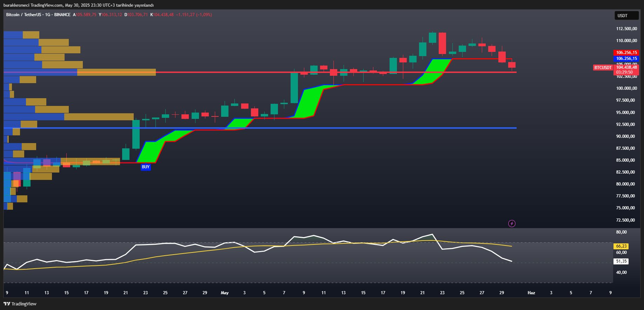The height and width of the screenshot is (310, 644).
Task: Click the current price 104.438,48 countdown label
Action: coord(626,69)
